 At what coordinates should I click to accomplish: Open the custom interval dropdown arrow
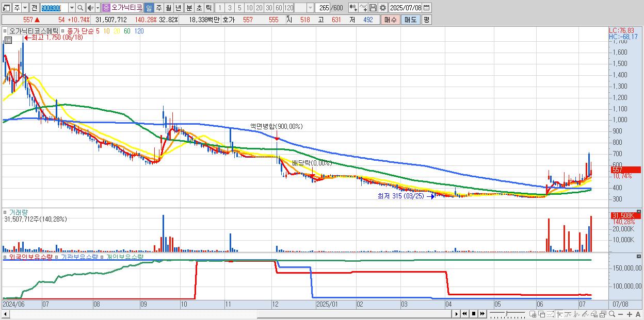(x=310, y=8)
